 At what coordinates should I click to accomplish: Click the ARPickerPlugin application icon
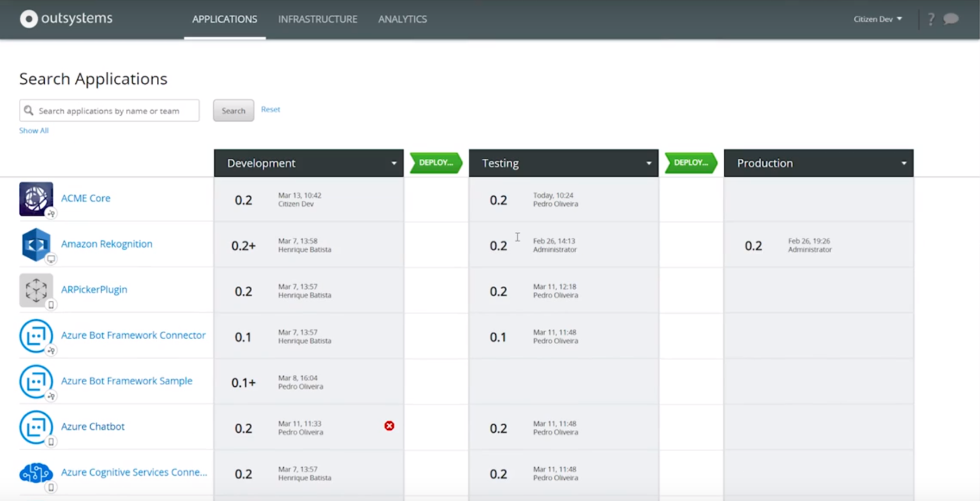36,290
